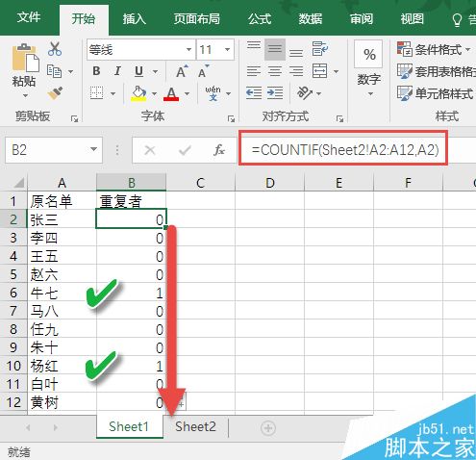This screenshot has width=476, height=460.
Task: Expand merge cells dropdown arrow
Action: click(336, 71)
